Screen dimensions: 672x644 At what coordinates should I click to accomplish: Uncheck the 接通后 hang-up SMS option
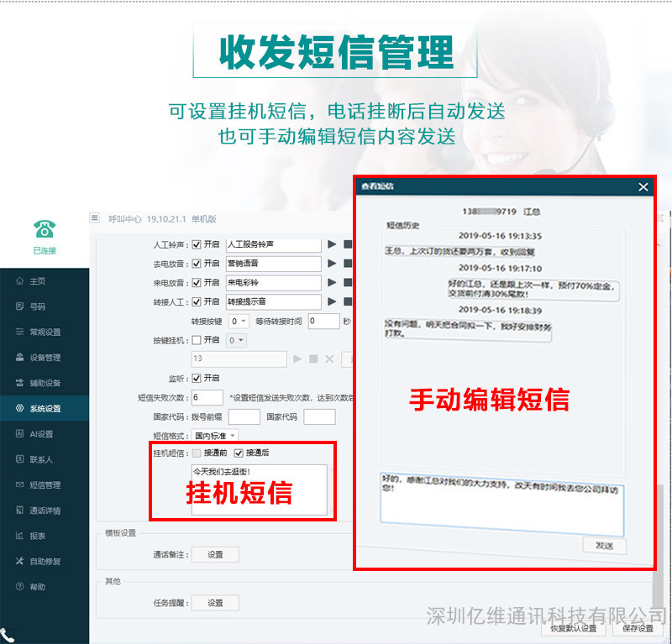[239, 453]
